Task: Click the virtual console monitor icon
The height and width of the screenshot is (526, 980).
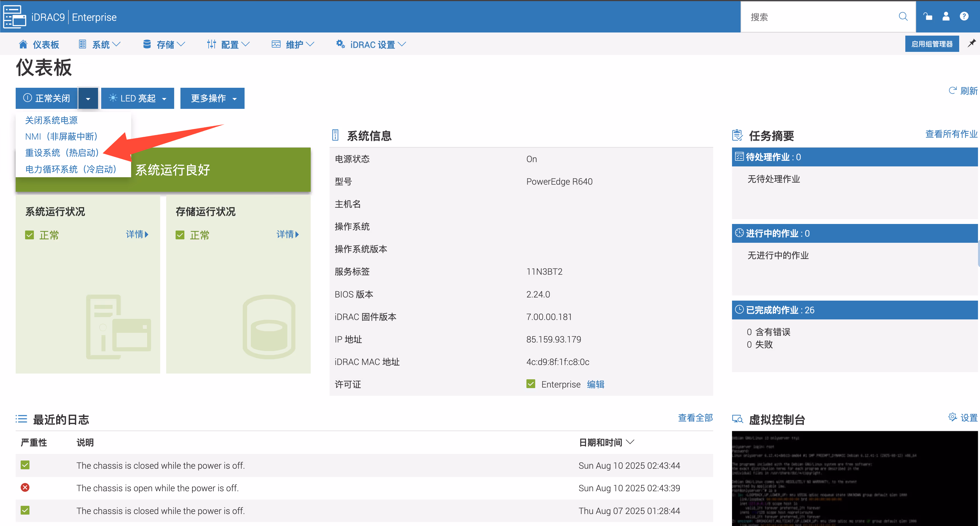Action: coord(738,419)
